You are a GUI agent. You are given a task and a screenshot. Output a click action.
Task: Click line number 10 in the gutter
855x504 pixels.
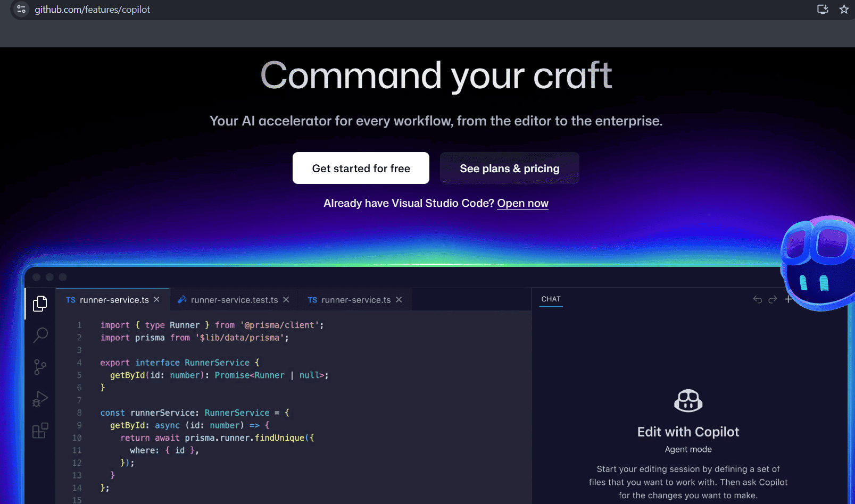[x=77, y=438]
